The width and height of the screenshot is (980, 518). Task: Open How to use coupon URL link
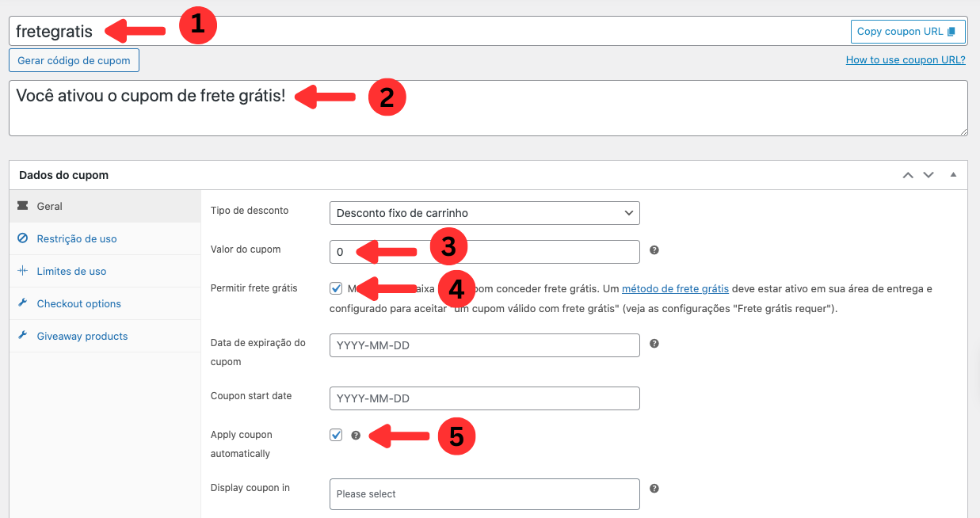906,59
